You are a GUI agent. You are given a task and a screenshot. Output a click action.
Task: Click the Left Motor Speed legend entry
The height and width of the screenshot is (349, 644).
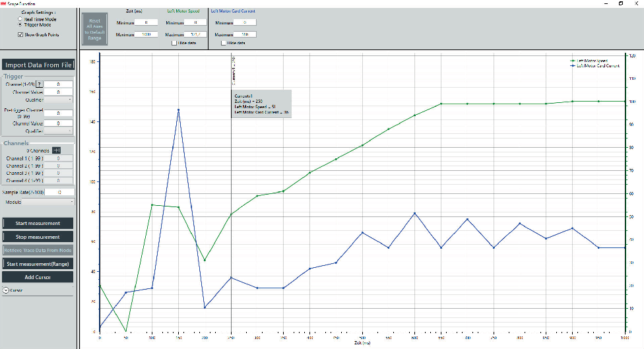coord(592,61)
